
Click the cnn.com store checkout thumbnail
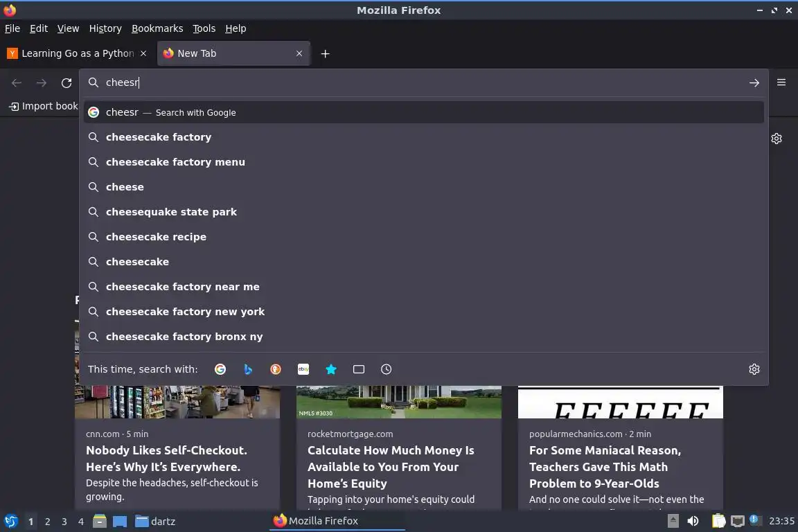coord(177,402)
